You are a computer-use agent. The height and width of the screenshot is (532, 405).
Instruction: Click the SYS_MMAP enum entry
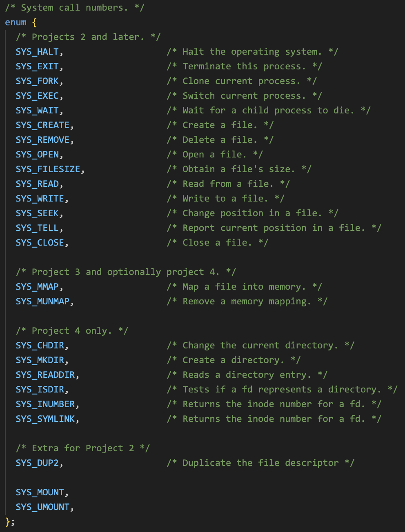[x=37, y=287]
